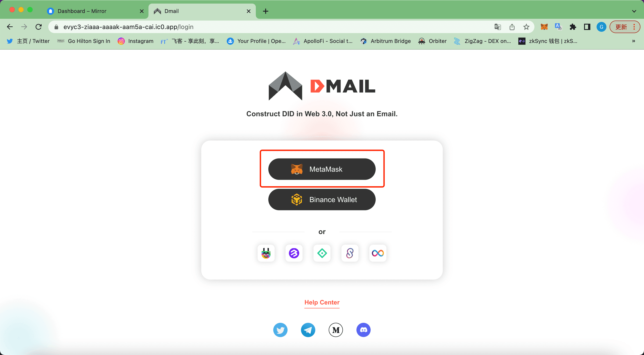
Task: Click the browser refresh button
Action: 39,27
